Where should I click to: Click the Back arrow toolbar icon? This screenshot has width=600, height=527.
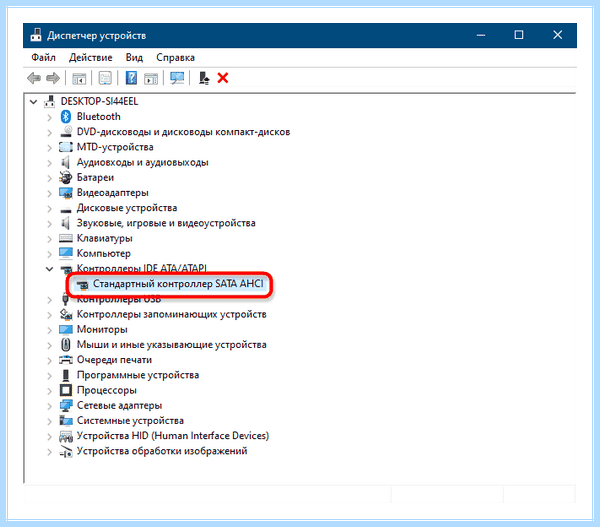(x=34, y=78)
